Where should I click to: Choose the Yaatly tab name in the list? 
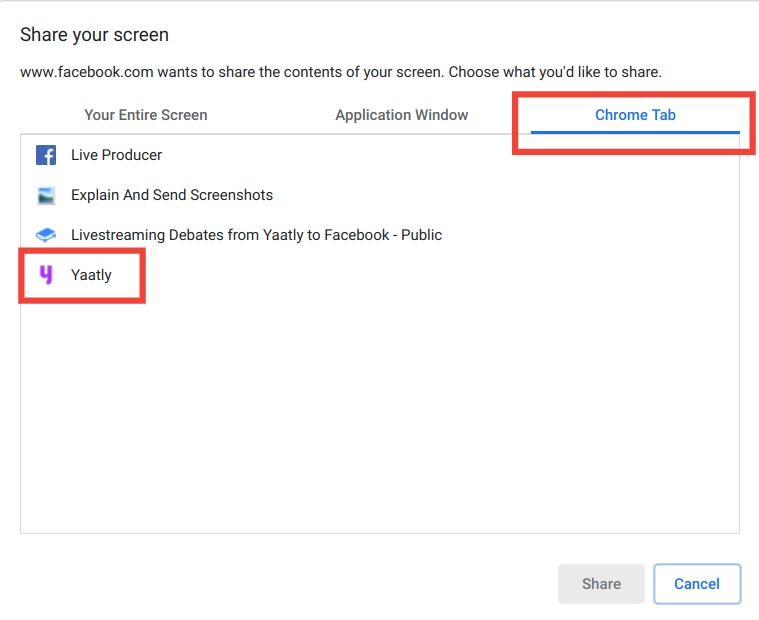click(x=91, y=275)
